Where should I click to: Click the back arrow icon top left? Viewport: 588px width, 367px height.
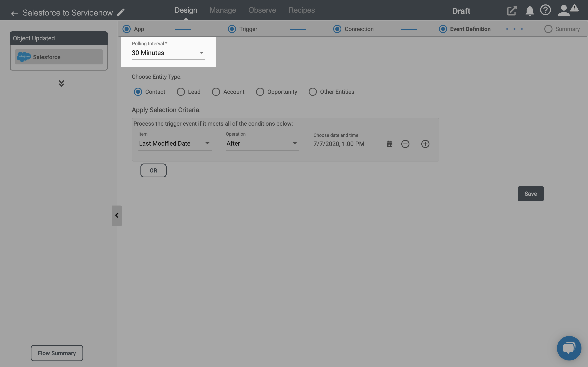pos(14,13)
